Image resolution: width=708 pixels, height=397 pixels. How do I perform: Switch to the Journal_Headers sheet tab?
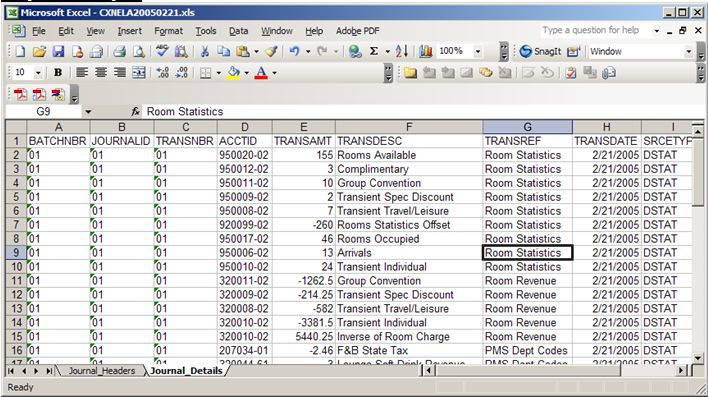click(x=102, y=371)
